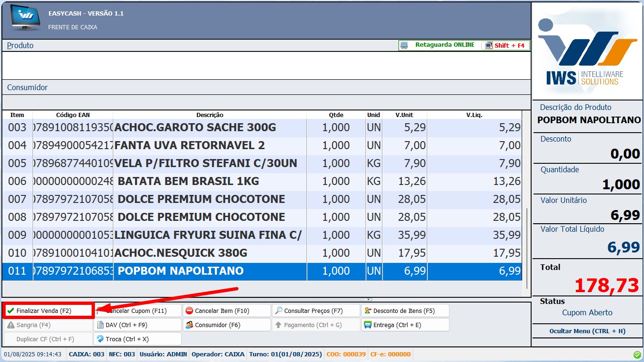Click the green check status icon in status bar

637,354
